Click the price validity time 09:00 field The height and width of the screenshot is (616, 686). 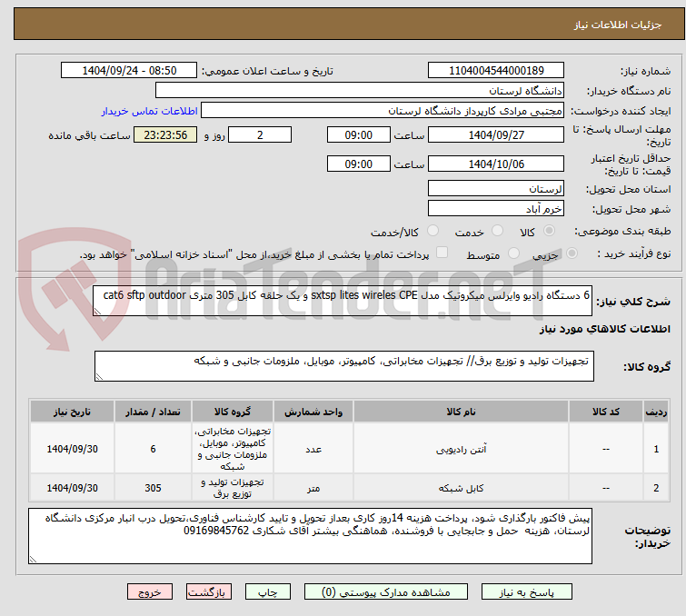pos(359,164)
